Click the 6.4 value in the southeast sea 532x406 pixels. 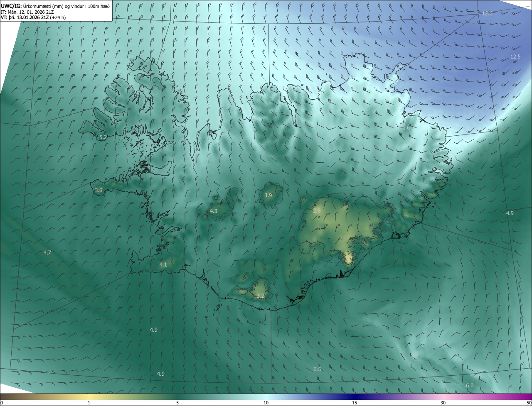coord(414,355)
